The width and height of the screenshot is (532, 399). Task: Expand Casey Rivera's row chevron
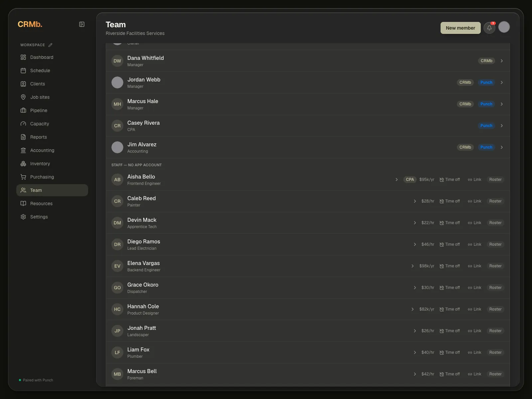tap(502, 126)
